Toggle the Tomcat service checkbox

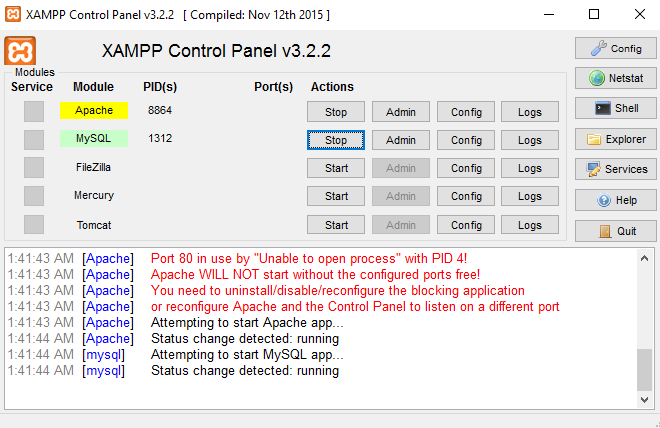pyautogui.click(x=34, y=224)
